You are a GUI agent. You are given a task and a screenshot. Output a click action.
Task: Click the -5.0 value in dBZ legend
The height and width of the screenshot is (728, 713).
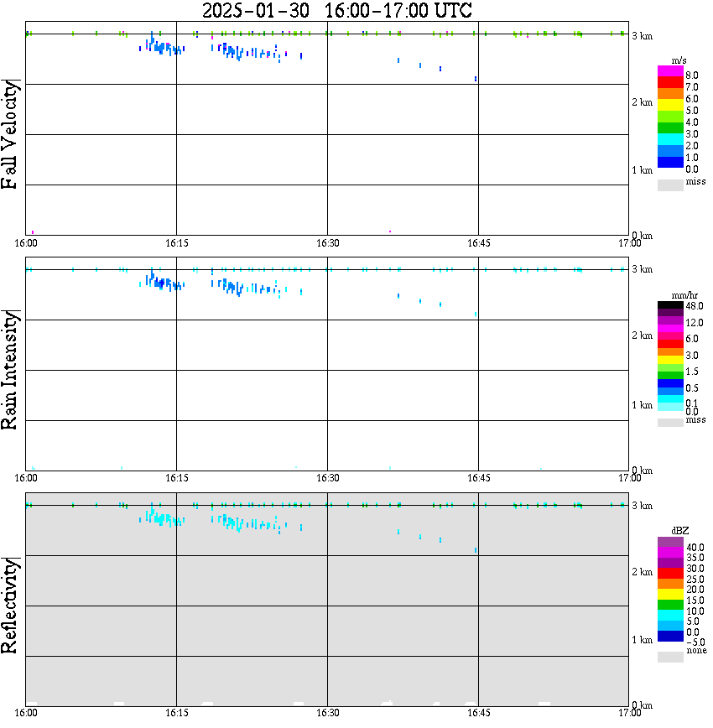(x=695, y=642)
